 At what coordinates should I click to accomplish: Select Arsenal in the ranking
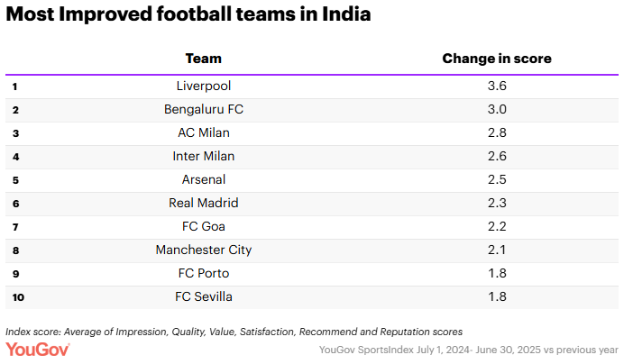(x=204, y=180)
